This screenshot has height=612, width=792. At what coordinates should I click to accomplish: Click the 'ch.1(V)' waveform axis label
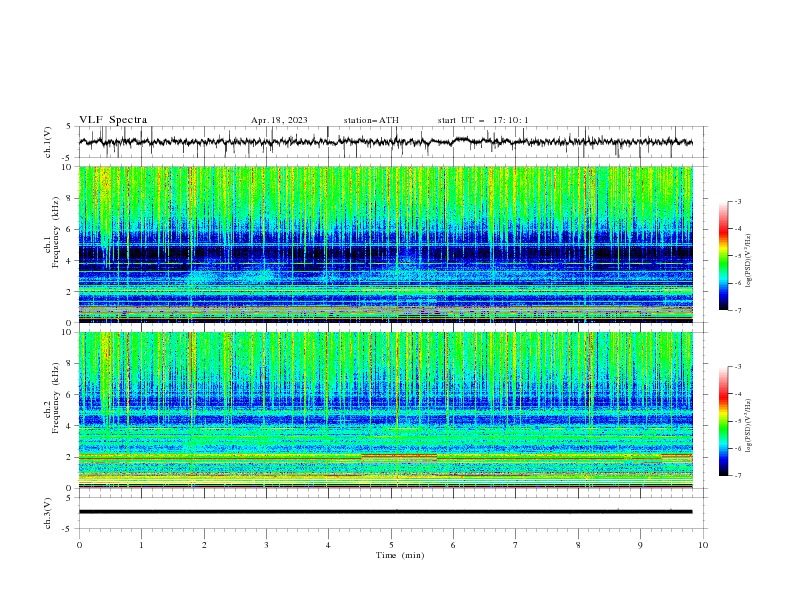tap(48, 142)
